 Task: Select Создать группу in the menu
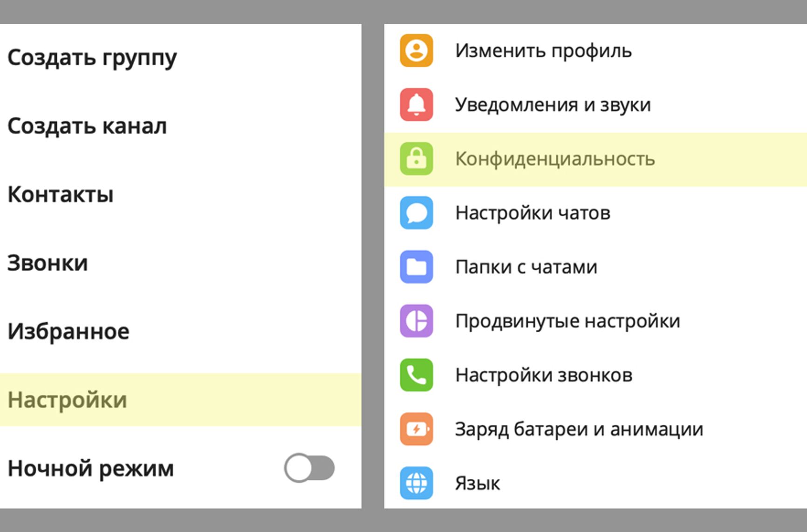(92, 58)
